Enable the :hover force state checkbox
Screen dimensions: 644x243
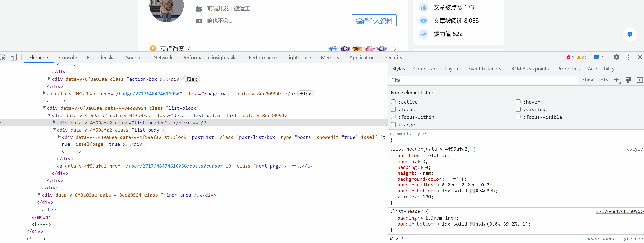tap(518, 102)
